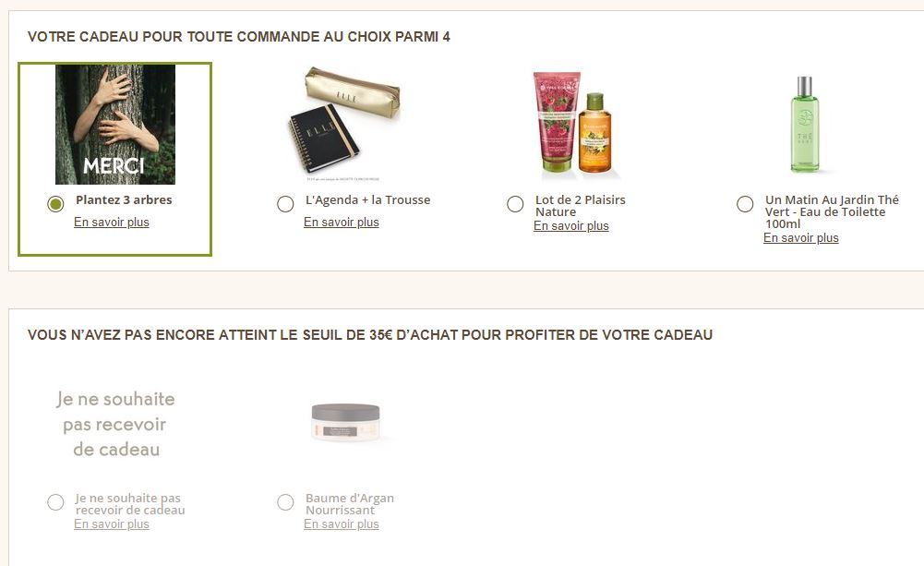Select the 'Plantez 3 arbres' radio button
The width and height of the screenshot is (924, 566).
click(55, 204)
